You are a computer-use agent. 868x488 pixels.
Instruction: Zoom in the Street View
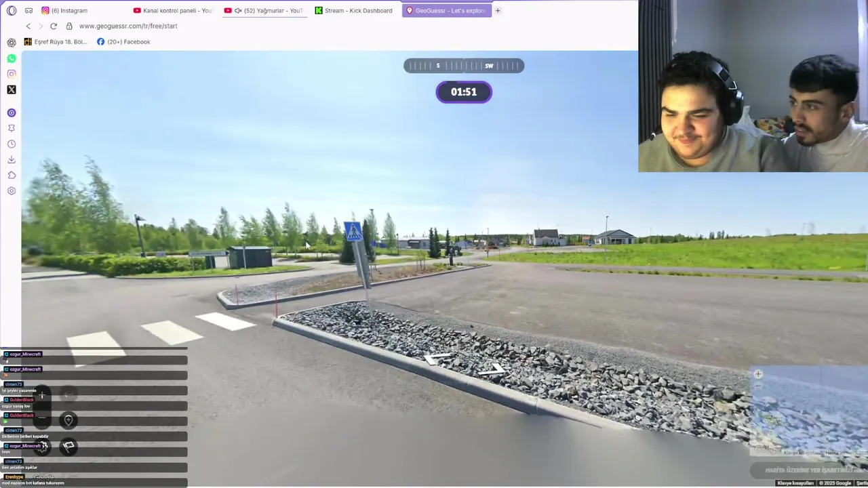(x=42, y=394)
